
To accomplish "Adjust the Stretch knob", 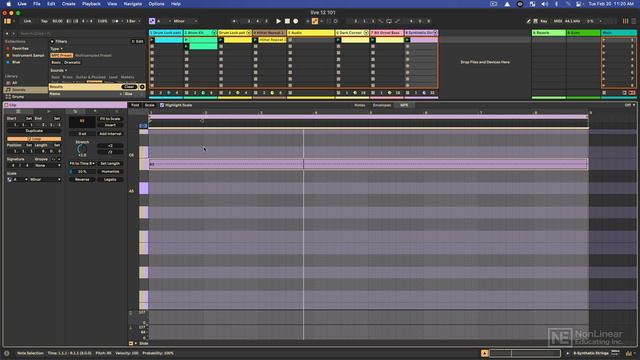I will [82, 149].
